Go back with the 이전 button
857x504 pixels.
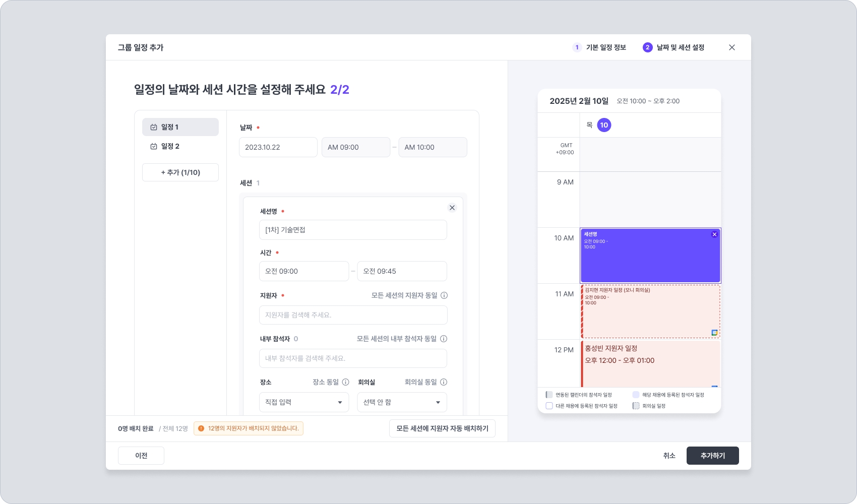[x=141, y=456]
